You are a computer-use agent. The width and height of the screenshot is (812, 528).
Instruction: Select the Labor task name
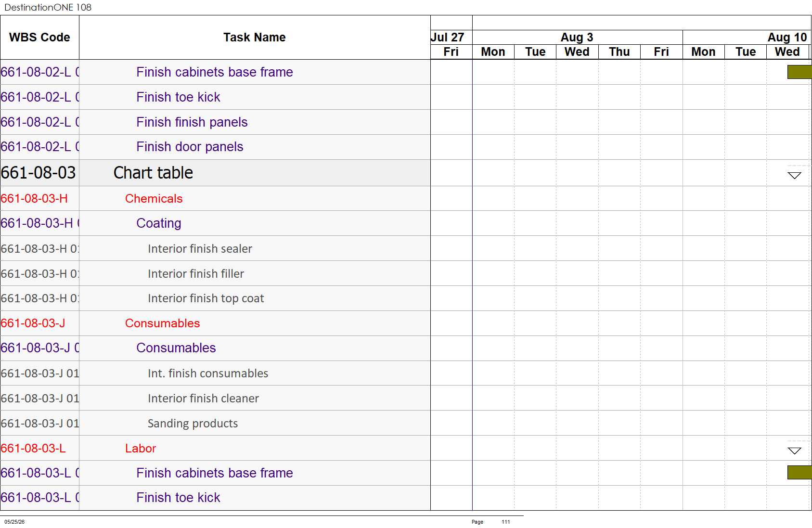point(141,449)
